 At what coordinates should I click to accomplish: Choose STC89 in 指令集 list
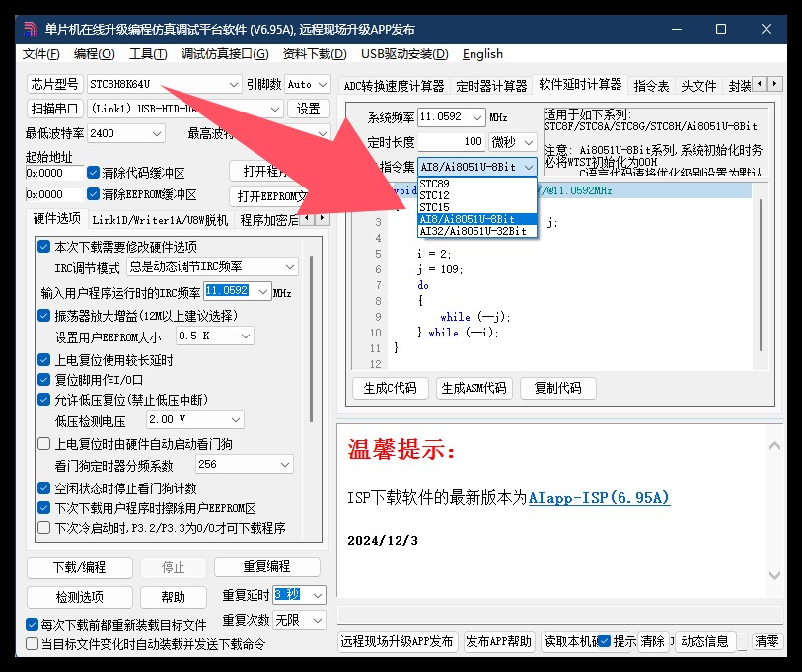(477, 184)
